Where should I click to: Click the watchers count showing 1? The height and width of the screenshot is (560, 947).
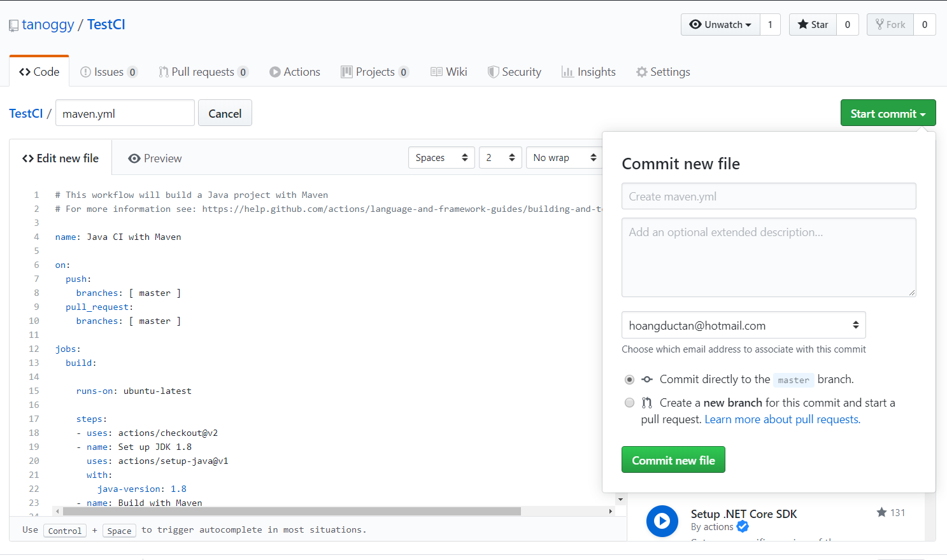(x=770, y=25)
